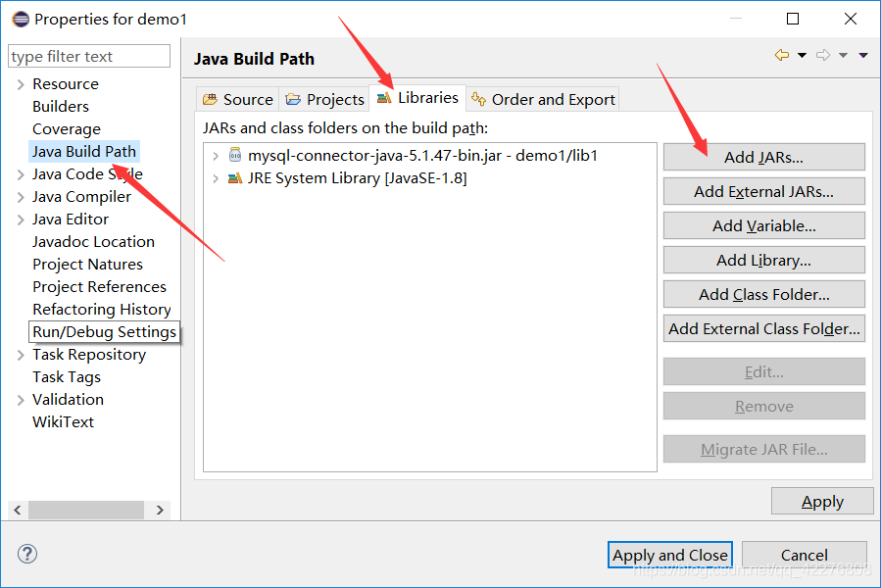Cancel the properties dialog

pos(804,555)
